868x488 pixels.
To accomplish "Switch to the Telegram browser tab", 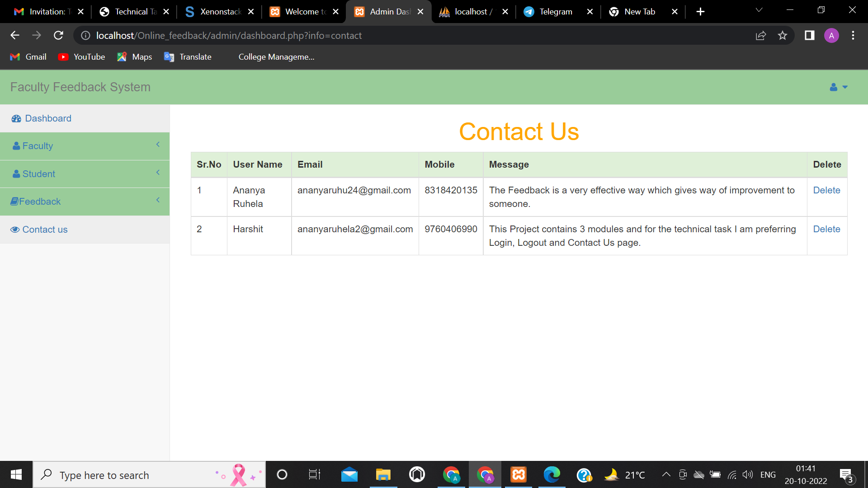I will (555, 11).
